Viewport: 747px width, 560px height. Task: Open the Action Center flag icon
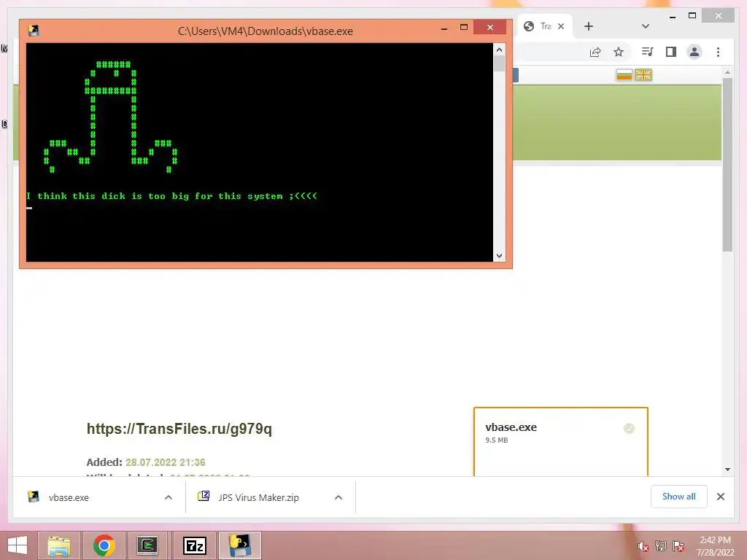click(678, 546)
